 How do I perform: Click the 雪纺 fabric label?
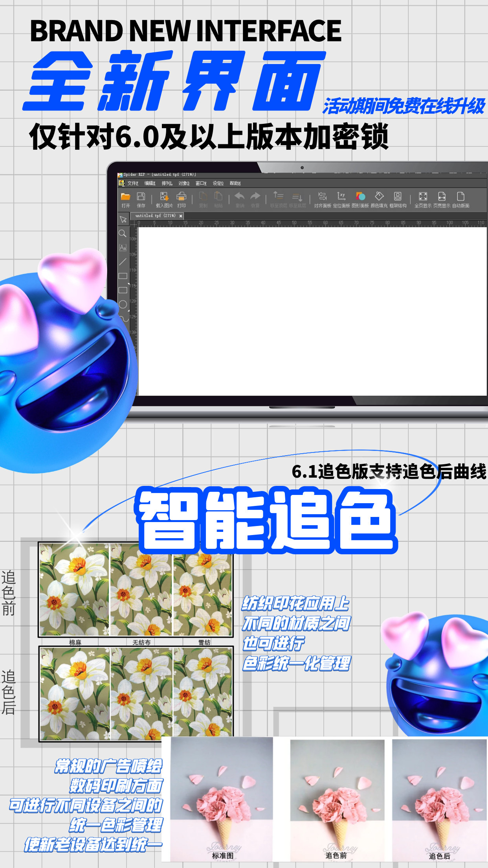click(x=204, y=642)
